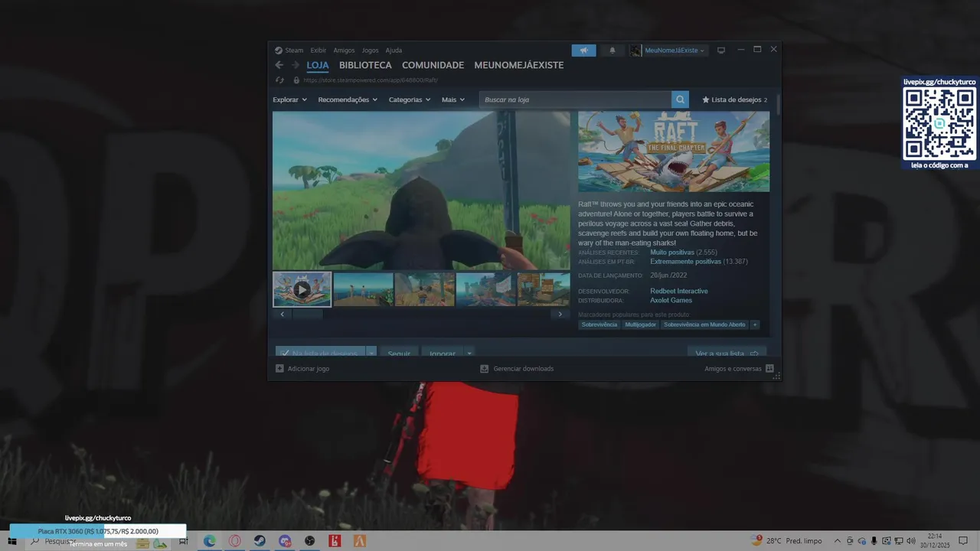Screen dimensions: 980x551
Task: Open the red app icon on taskbar
Action: tap(335, 541)
